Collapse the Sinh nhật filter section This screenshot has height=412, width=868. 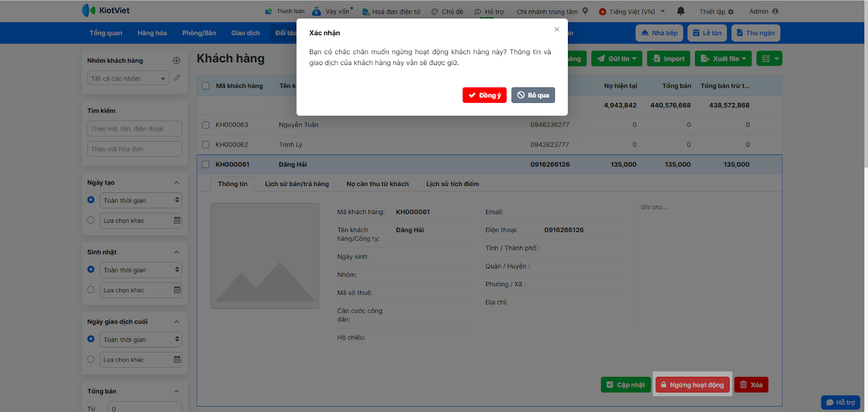[176, 252]
